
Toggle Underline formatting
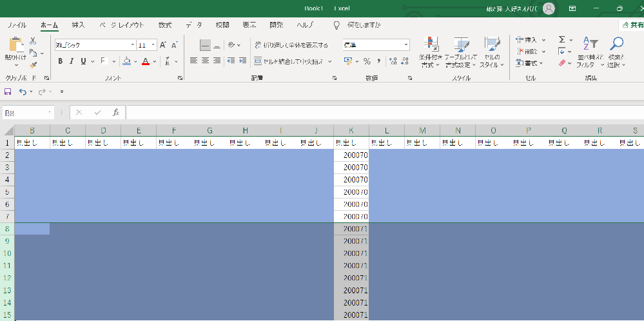click(83, 61)
